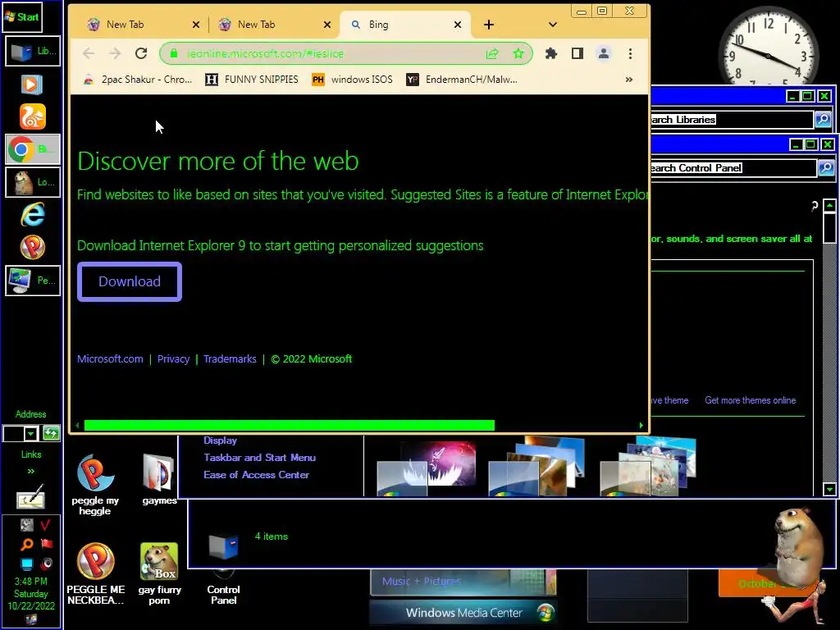
Task: Show hidden bookmarks with the » chevron
Action: 629,80
